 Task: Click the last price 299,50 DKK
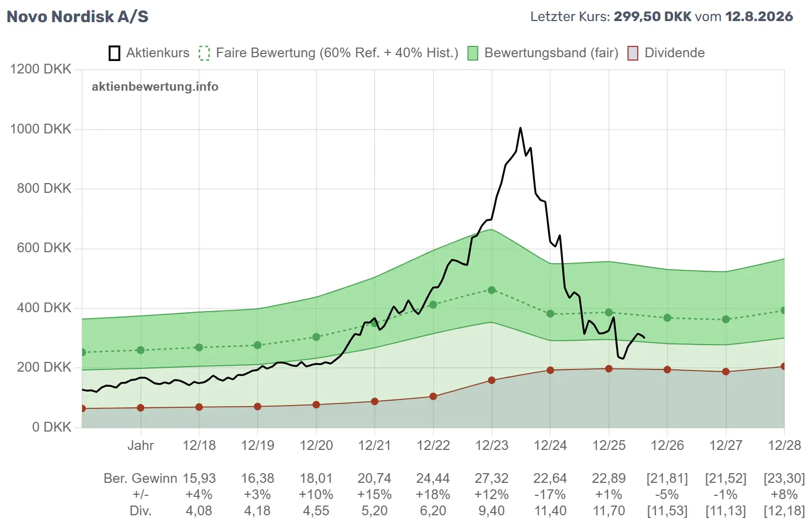click(652, 16)
